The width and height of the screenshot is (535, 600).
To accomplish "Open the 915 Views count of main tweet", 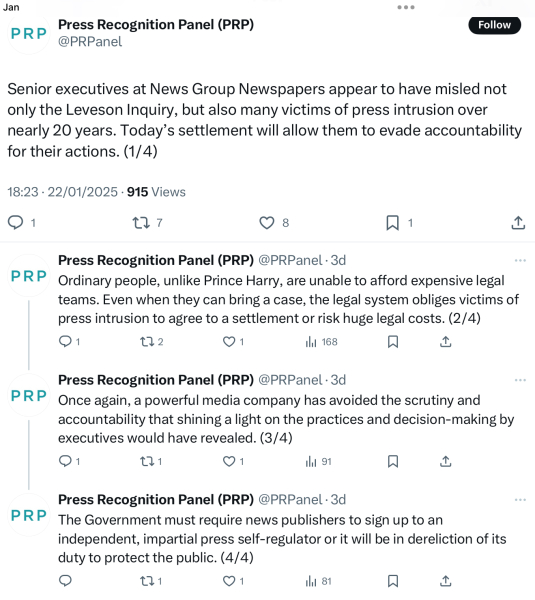I will coord(156,192).
